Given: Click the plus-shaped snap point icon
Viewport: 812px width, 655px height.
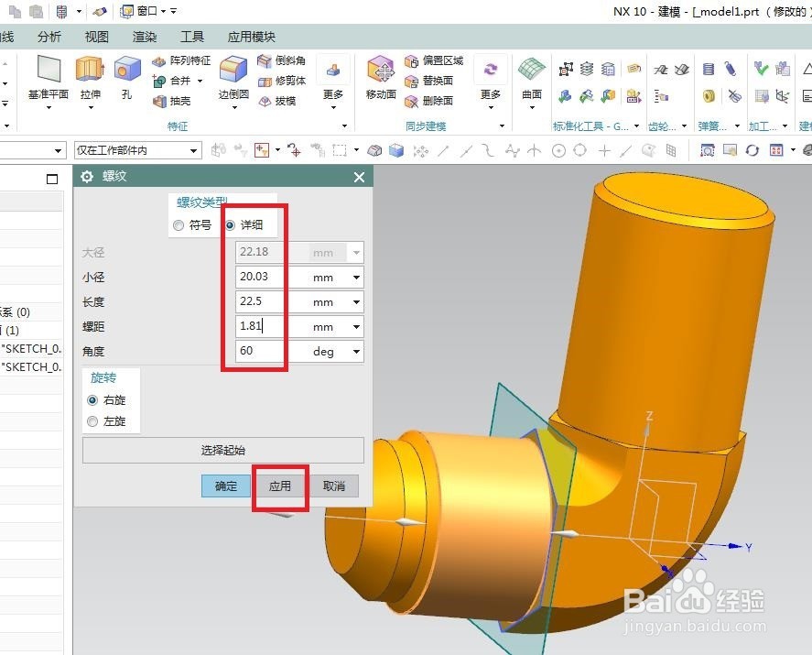Looking at the screenshot, I should point(604,151).
